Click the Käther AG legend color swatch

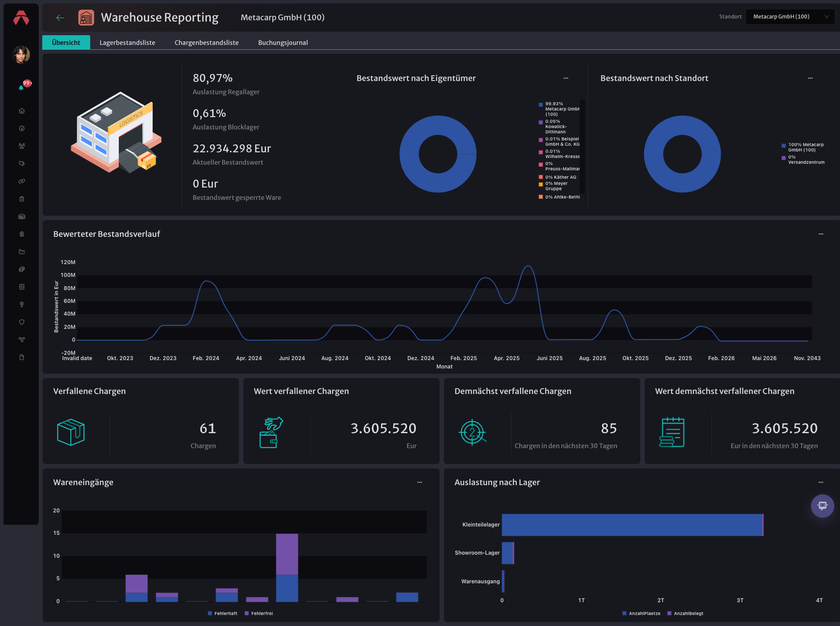pyautogui.click(x=541, y=177)
